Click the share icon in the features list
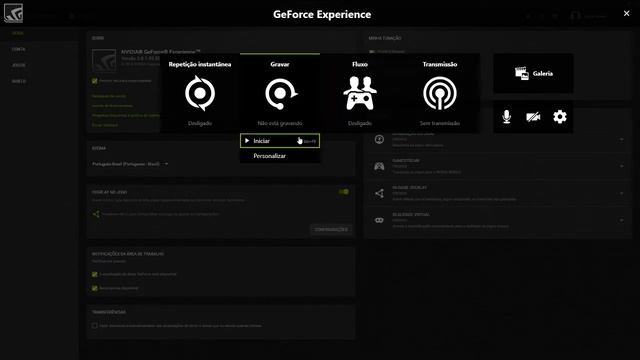The height and width of the screenshot is (360, 640). 379,193
